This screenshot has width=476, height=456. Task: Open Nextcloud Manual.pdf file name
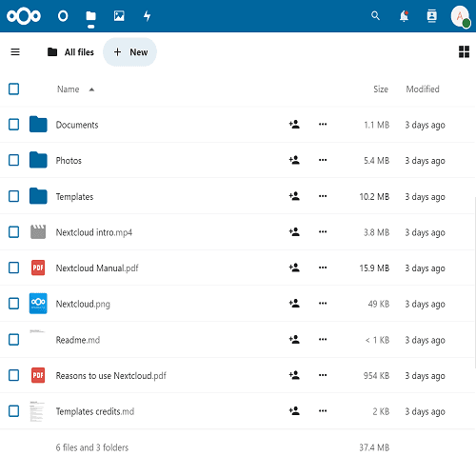point(97,268)
